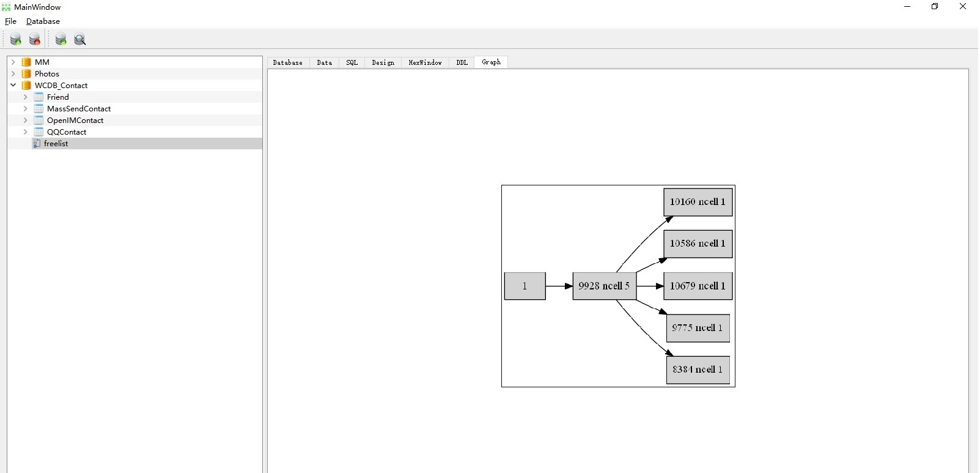Switch to the DDL tab
The height and width of the screenshot is (473, 980).
462,62
